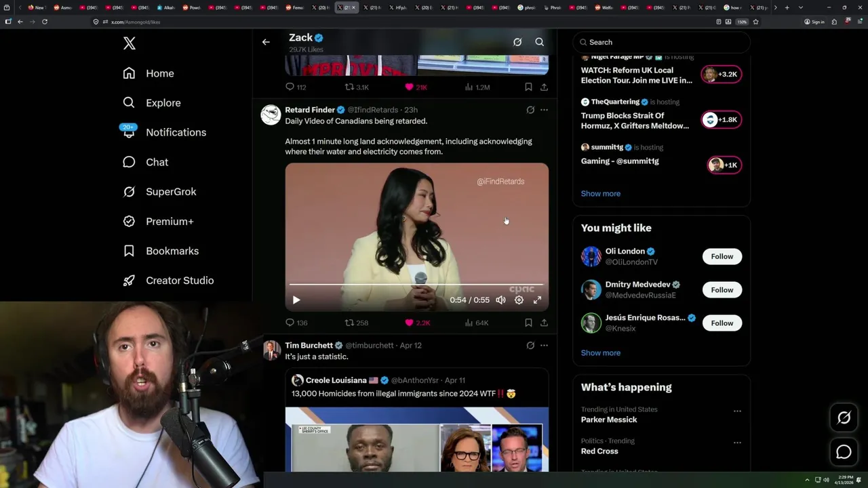The height and width of the screenshot is (488, 868).
Task: Play the video in Retard Finder post
Action: pos(296,300)
